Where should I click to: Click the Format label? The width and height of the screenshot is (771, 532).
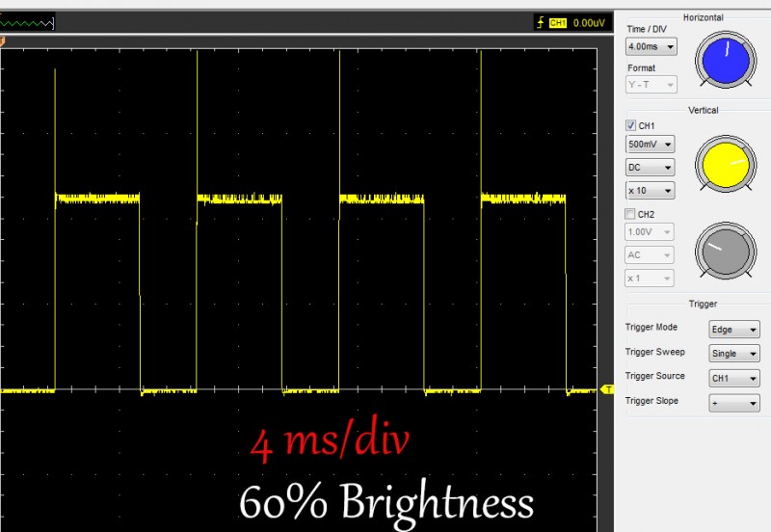click(641, 67)
